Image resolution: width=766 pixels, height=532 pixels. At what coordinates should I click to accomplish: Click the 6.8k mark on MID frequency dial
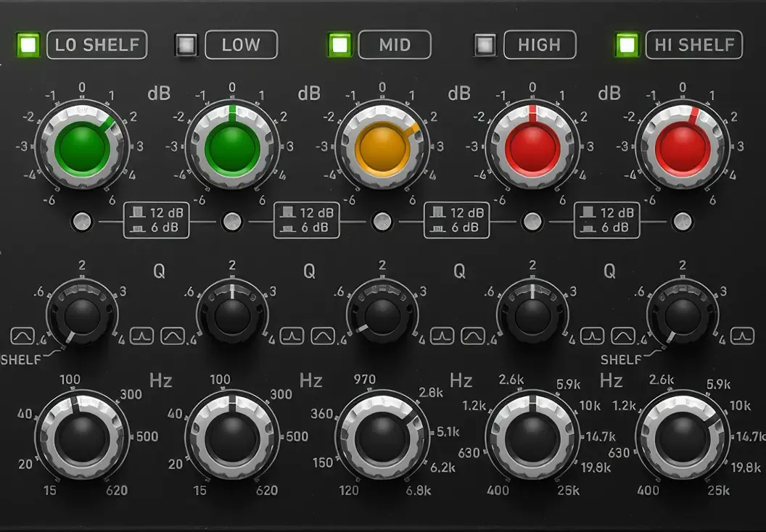point(418,491)
